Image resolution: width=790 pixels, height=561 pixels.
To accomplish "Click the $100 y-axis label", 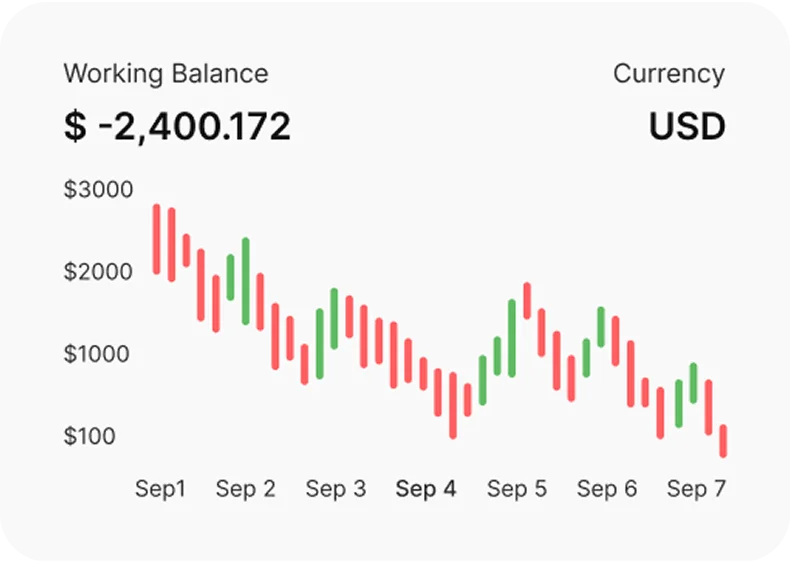I will (x=90, y=436).
